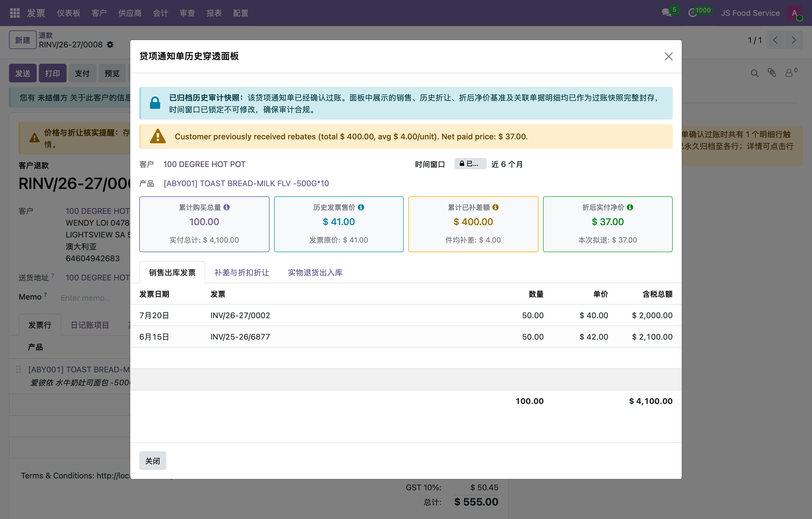Open the 审查 menu
The width and height of the screenshot is (812, 519).
pyautogui.click(x=187, y=13)
